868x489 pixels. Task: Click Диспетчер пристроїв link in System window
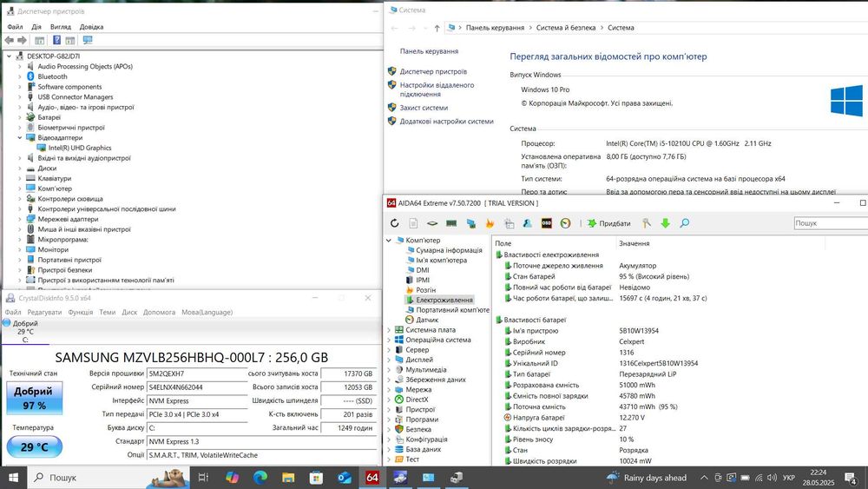click(x=433, y=71)
